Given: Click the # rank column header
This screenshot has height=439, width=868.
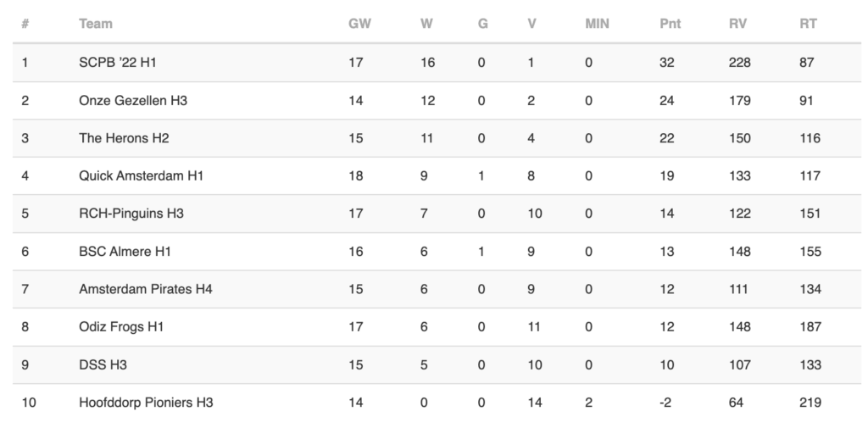Looking at the screenshot, I should 25,24.
